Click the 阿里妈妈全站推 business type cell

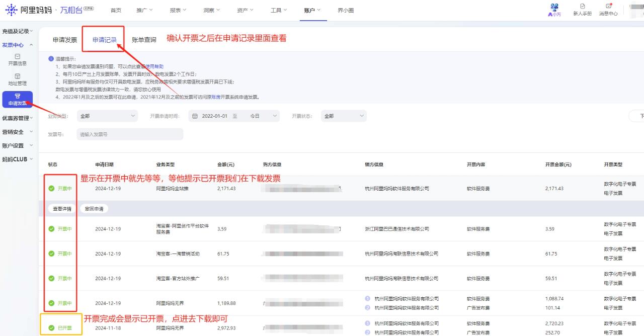(x=173, y=189)
